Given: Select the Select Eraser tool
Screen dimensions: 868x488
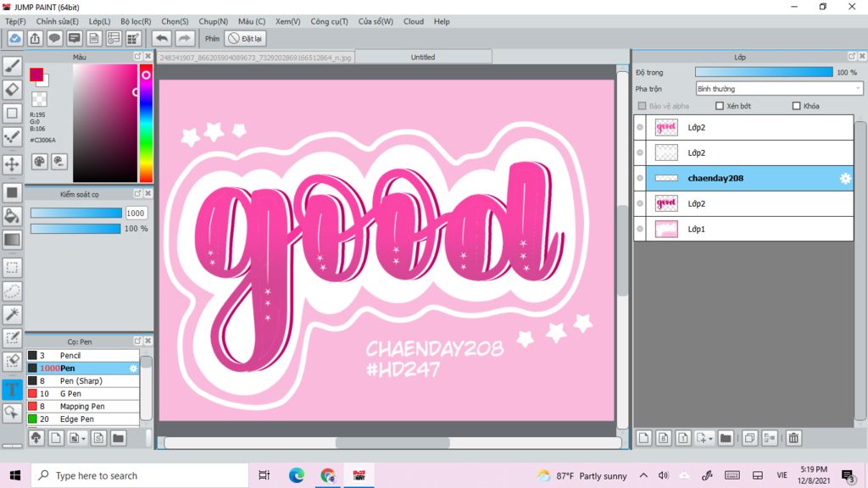Looking at the screenshot, I should tap(12, 361).
